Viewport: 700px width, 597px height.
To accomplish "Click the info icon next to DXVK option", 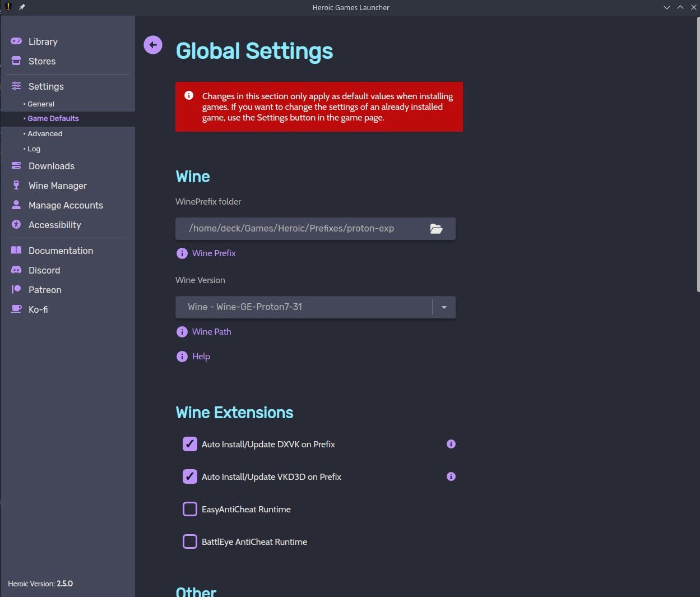I will click(451, 443).
